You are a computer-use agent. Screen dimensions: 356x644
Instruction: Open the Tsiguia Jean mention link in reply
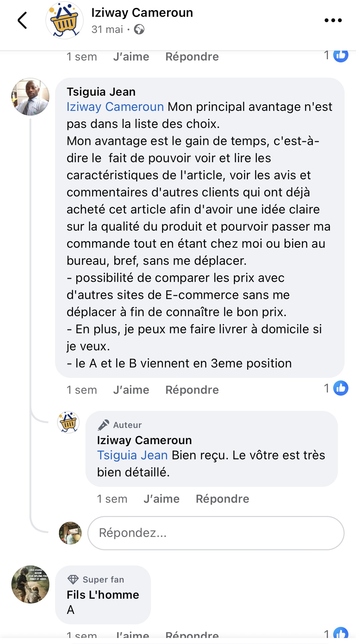[x=132, y=456]
